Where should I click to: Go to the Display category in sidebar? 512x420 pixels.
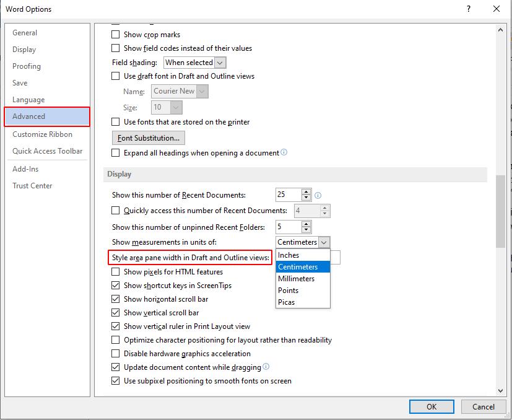[x=47, y=50]
